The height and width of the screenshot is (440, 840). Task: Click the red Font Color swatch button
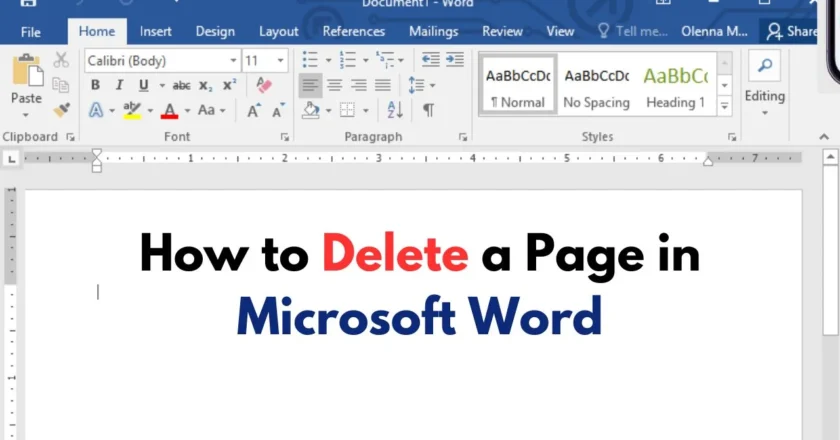(170, 110)
